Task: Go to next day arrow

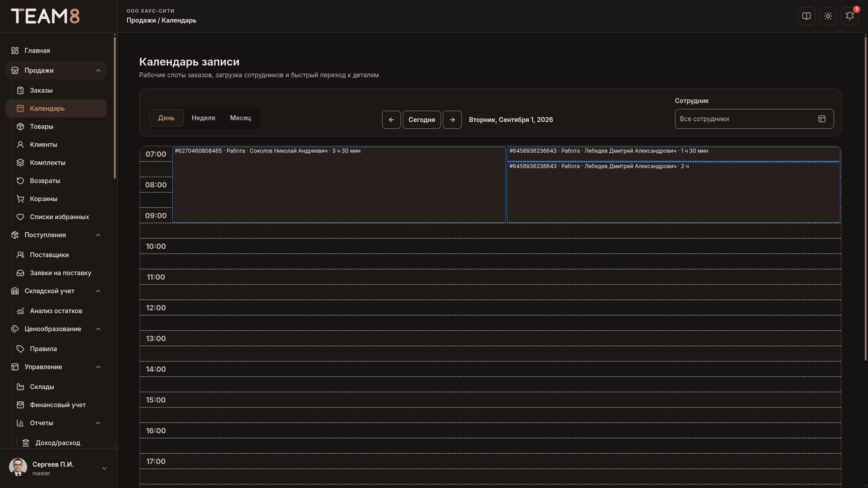Action: coord(452,119)
